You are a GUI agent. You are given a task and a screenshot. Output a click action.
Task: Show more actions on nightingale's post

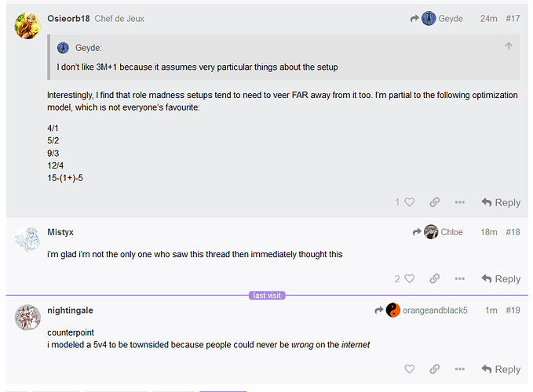tap(459, 369)
